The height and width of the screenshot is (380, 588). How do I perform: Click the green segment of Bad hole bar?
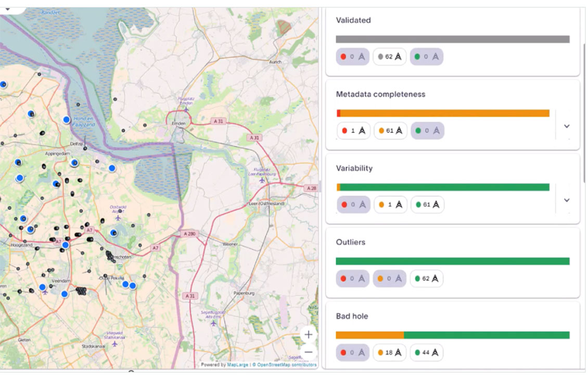486,335
